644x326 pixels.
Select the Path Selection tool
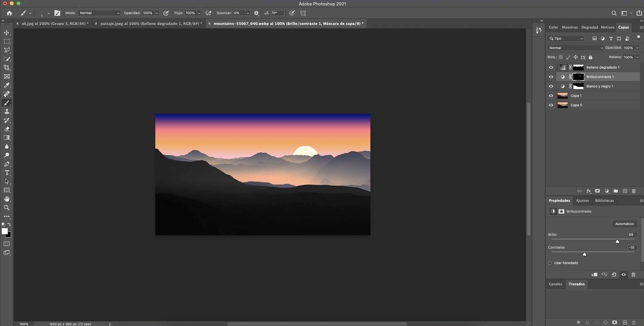[7, 181]
